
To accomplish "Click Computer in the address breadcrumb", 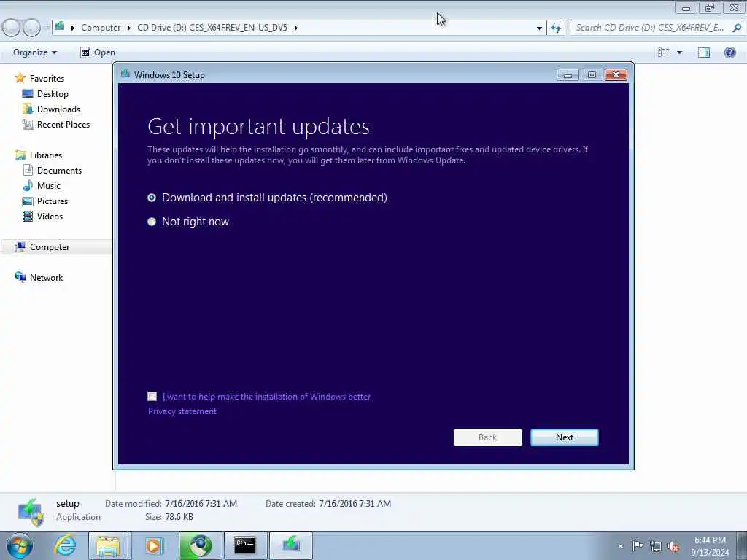I will (x=101, y=28).
